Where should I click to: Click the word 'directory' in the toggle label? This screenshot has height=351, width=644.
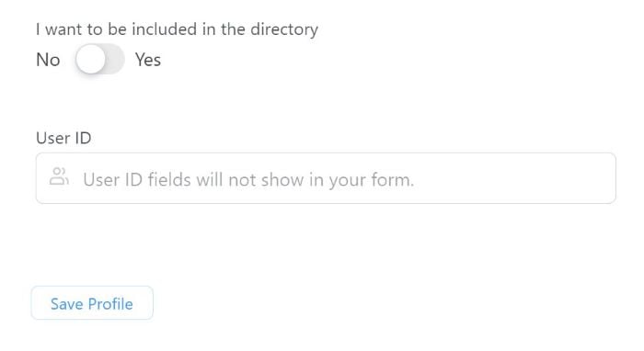pyautogui.click(x=284, y=29)
